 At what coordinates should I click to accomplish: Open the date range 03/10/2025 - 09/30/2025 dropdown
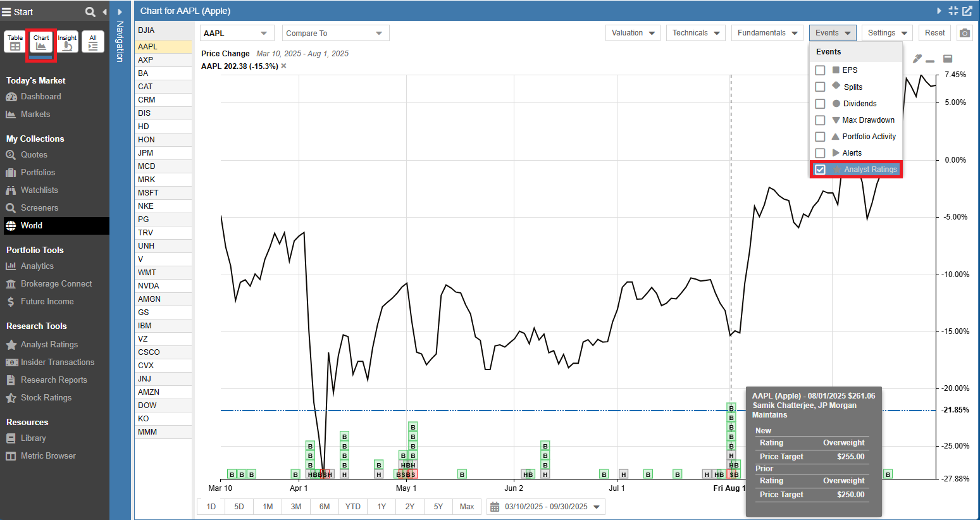pos(546,507)
